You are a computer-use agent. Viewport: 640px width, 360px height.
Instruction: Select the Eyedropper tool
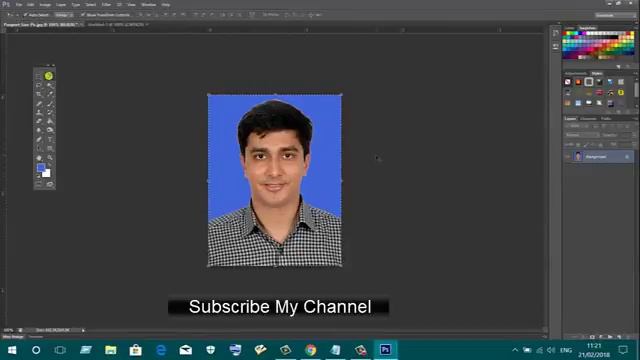pyautogui.click(x=50, y=94)
